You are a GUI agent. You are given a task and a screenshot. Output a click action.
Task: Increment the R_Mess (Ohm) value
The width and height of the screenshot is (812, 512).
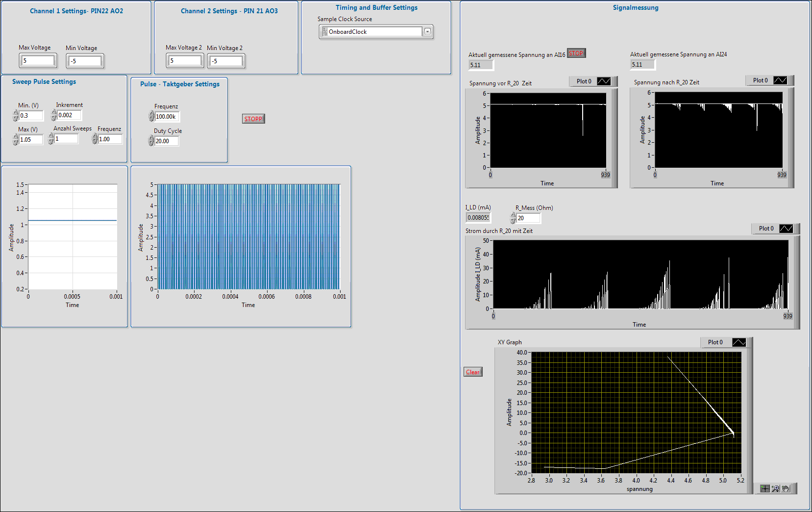pos(513,215)
